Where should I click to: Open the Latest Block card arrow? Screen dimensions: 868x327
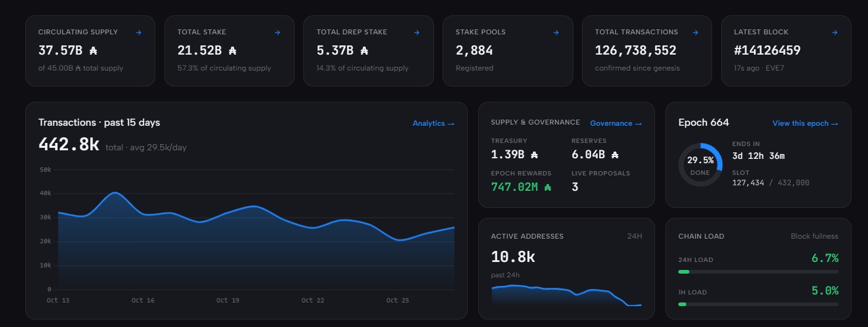pos(835,33)
